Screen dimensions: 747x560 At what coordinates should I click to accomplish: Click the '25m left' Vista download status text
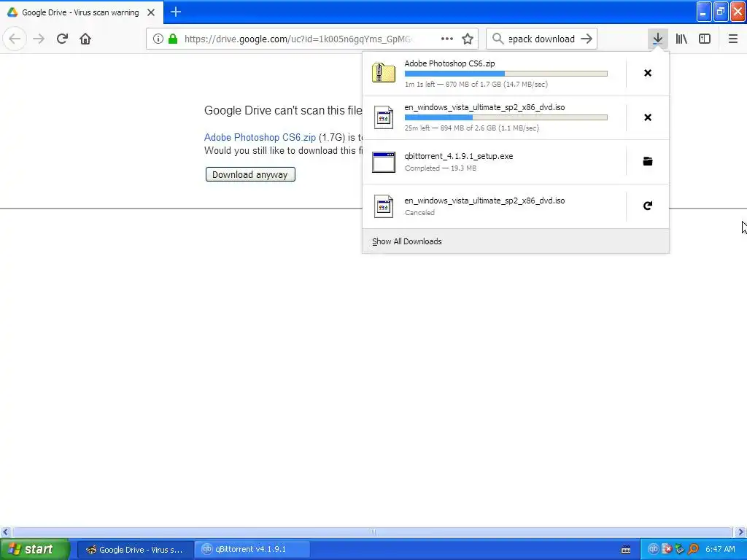coord(472,128)
